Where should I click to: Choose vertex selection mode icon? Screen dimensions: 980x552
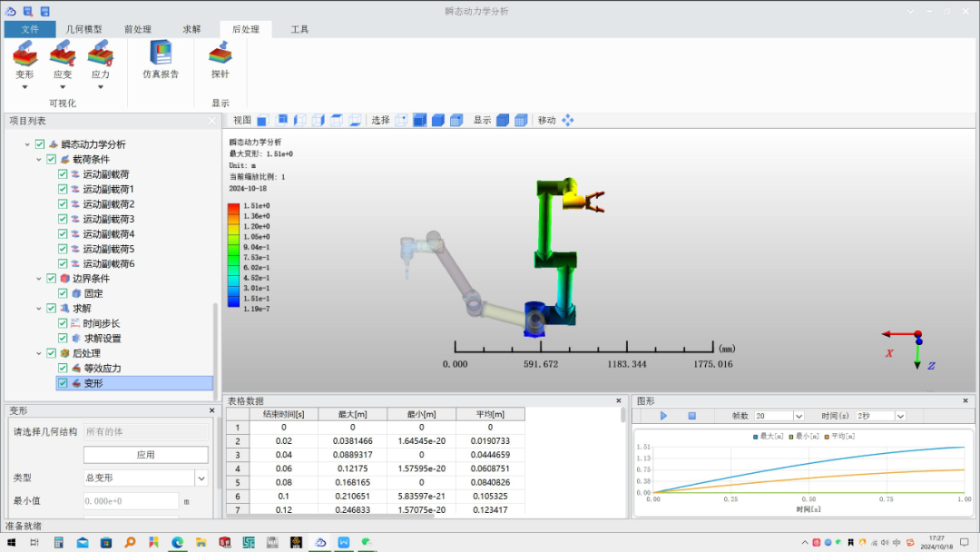[x=401, y=121]
